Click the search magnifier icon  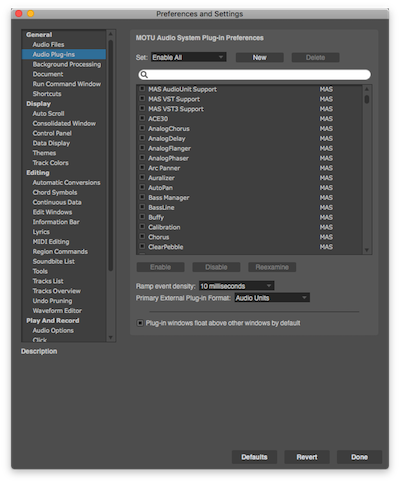pos(144,74)
